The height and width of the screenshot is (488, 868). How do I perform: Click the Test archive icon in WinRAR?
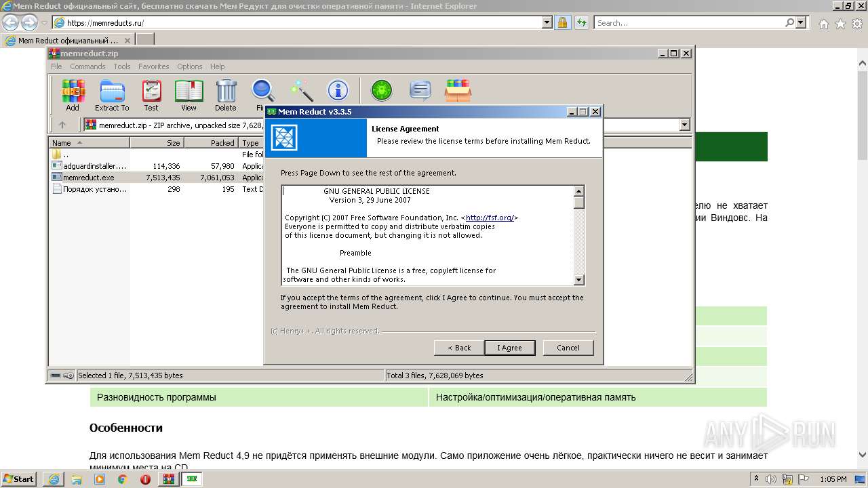click(151, 96)
